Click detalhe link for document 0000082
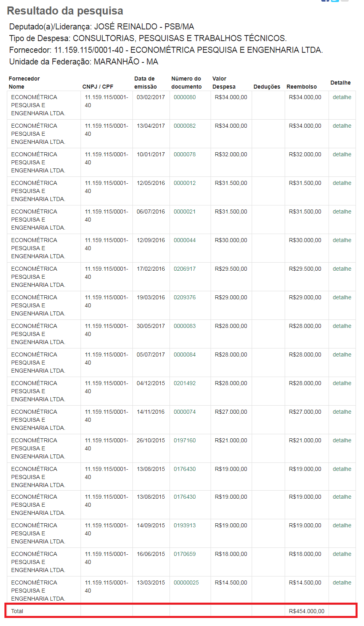Image resolution: width=364 pixels, height=626 pixels. tap(342, 126)
